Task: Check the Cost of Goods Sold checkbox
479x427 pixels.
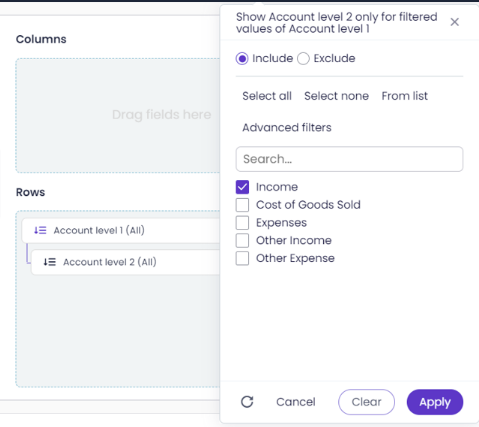Action: click(242, 205)
